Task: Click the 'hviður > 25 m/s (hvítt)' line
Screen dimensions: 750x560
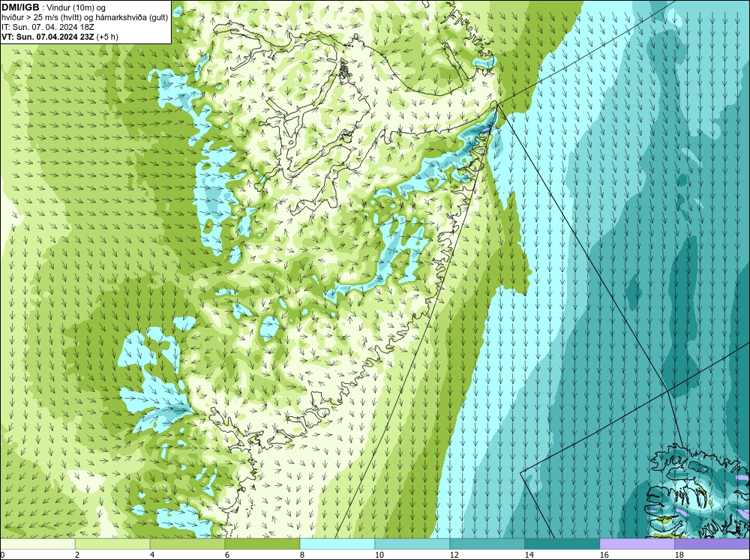Action: click(42, 18)
